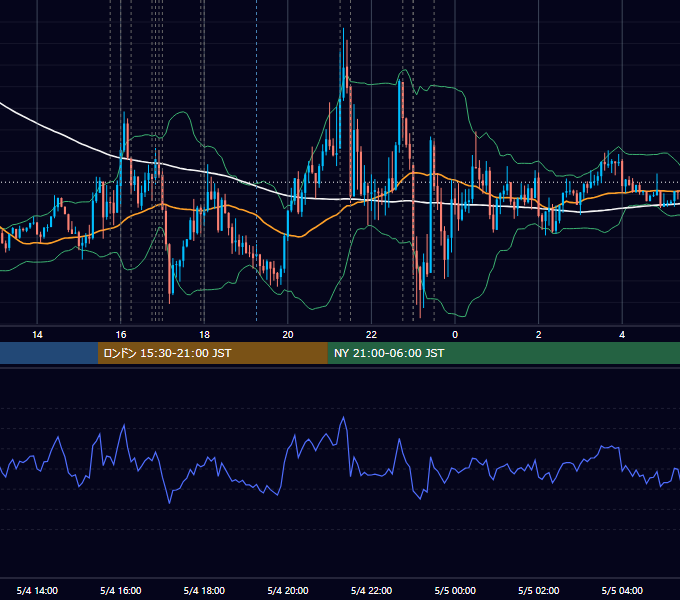Click the 5/5 00:00 date label
Viewport: 680px width, 600px height.
455,590
